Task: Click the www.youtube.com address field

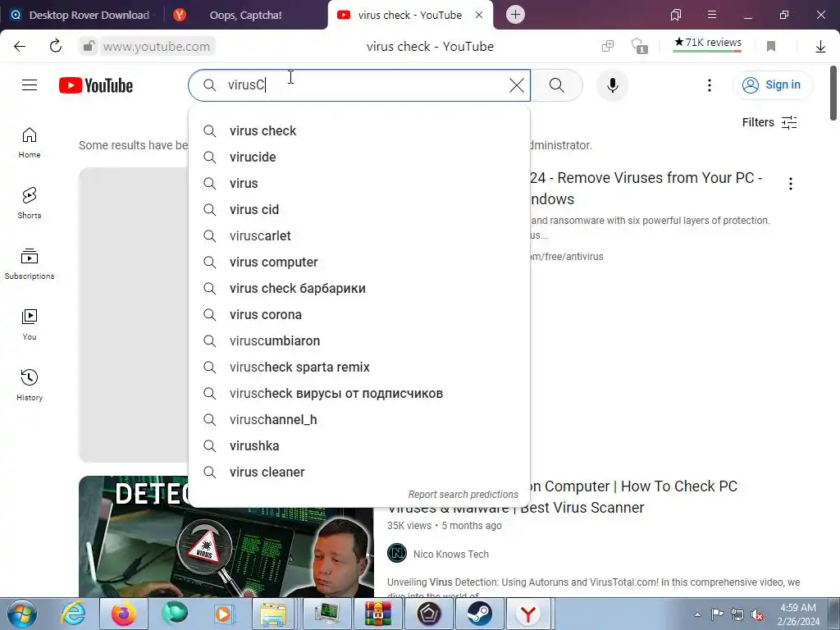Action: click(156, 47)
